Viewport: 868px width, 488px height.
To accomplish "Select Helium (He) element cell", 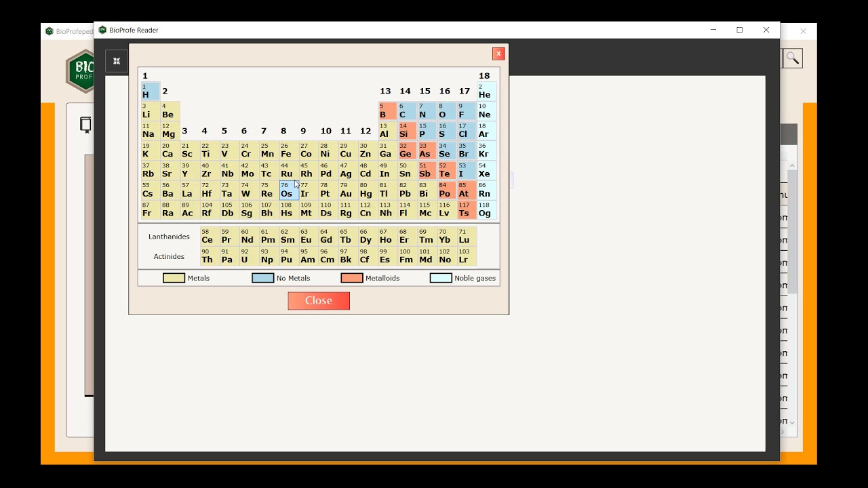I will (x=487, y=91).
